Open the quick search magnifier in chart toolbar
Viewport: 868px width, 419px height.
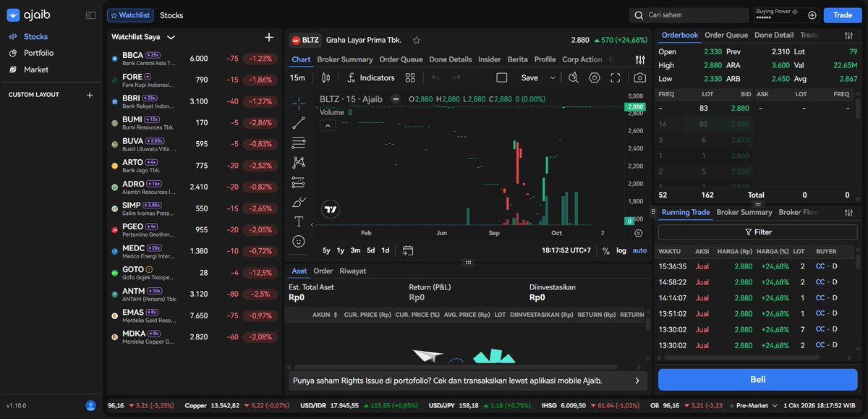tap(574, 77)
